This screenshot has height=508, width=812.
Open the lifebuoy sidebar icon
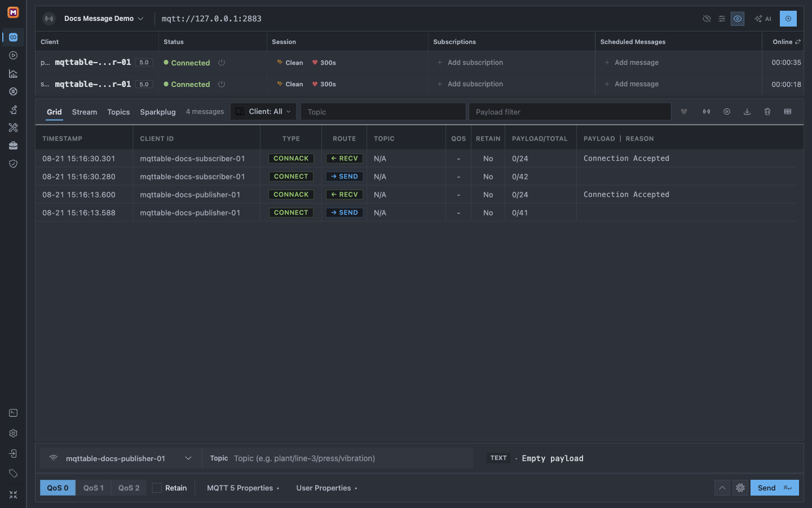pyautogui.click(x=13, y=91)
